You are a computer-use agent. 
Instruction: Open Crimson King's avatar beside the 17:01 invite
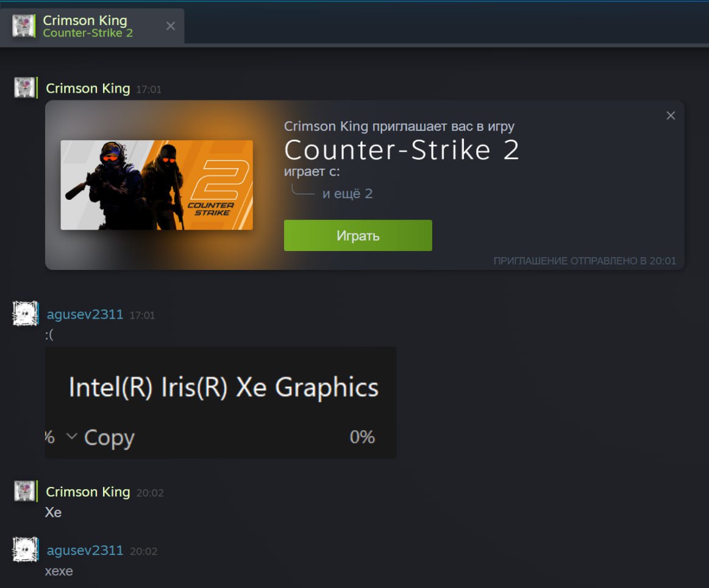[x=24, y=88]
